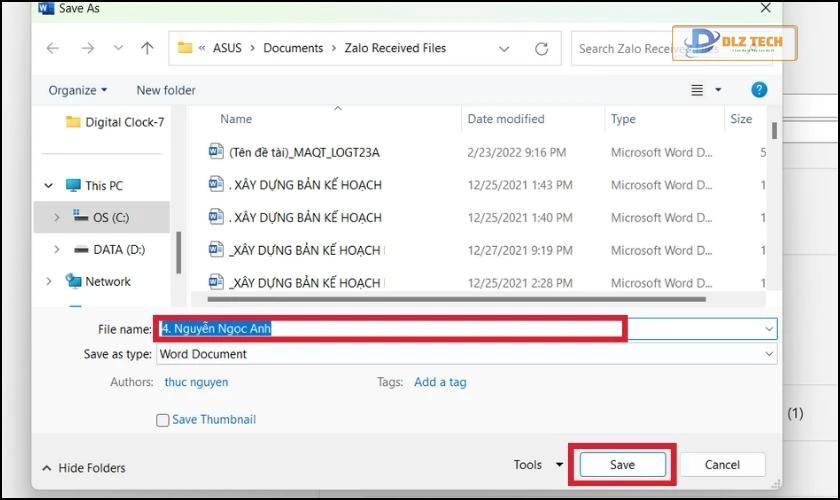Select the DATA (D:) drive
This screenshot has width=840, height=500.
[x=110, y=249]
